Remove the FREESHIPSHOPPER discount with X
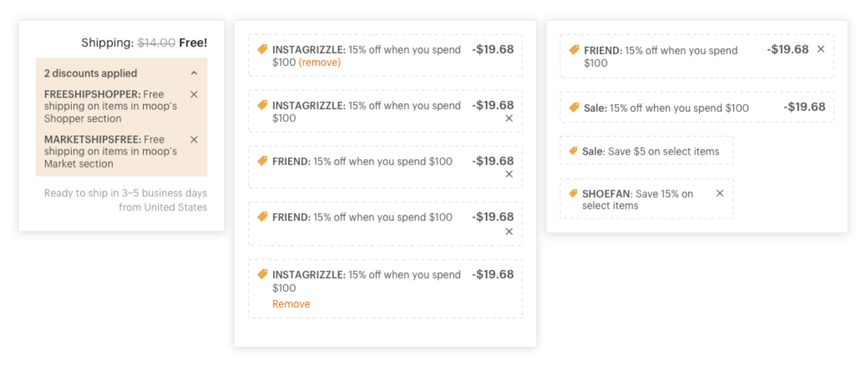868x368 pixels. (x=194, y=94)
